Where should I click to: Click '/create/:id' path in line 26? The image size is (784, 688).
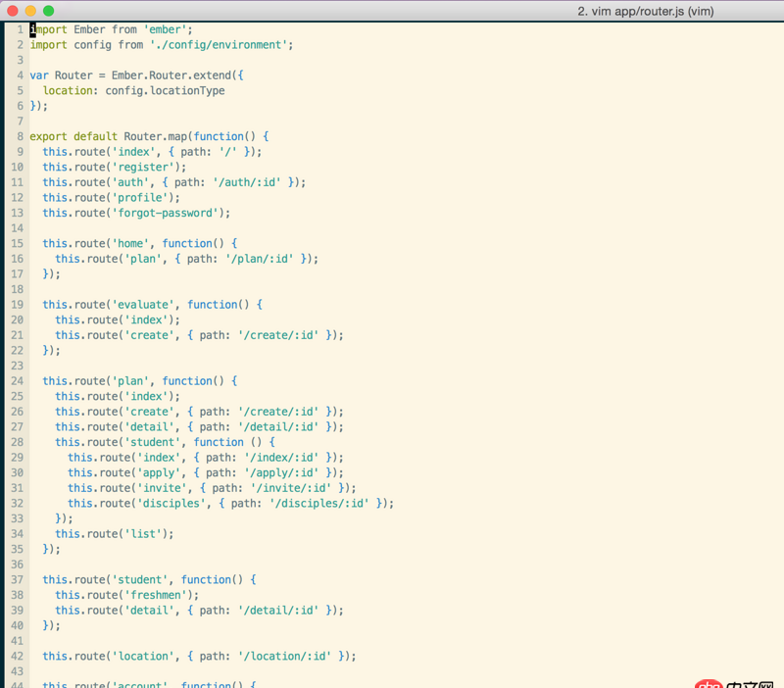[278, 412]
